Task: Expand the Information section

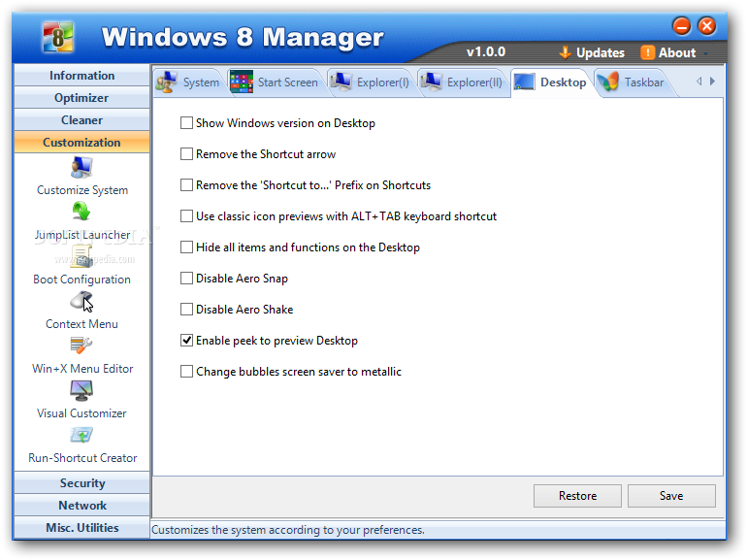Action: pos(81,76)
